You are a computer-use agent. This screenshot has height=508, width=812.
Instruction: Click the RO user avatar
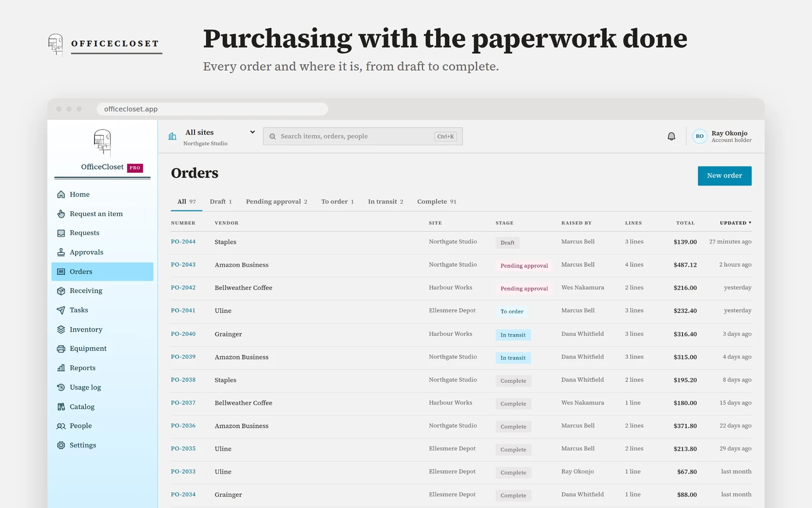click(x=700, y=136)
